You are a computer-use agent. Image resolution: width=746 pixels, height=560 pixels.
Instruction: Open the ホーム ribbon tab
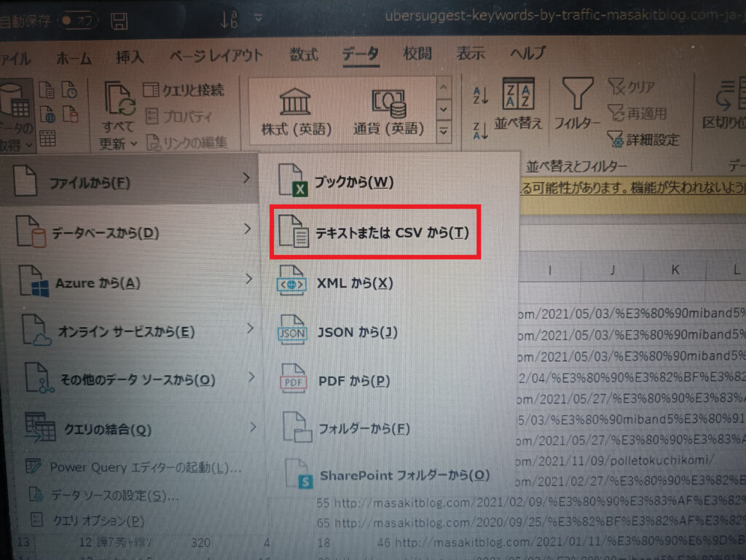74,58
